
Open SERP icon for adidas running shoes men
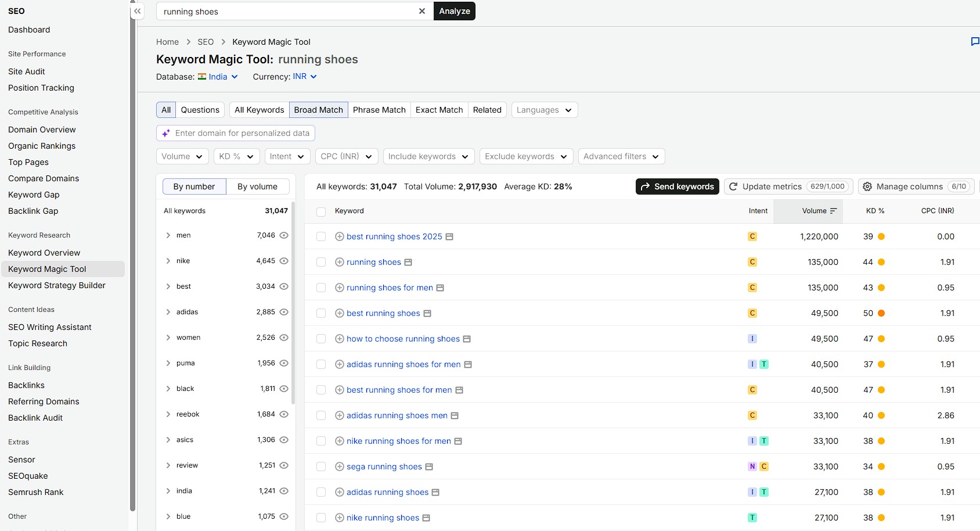455,415
